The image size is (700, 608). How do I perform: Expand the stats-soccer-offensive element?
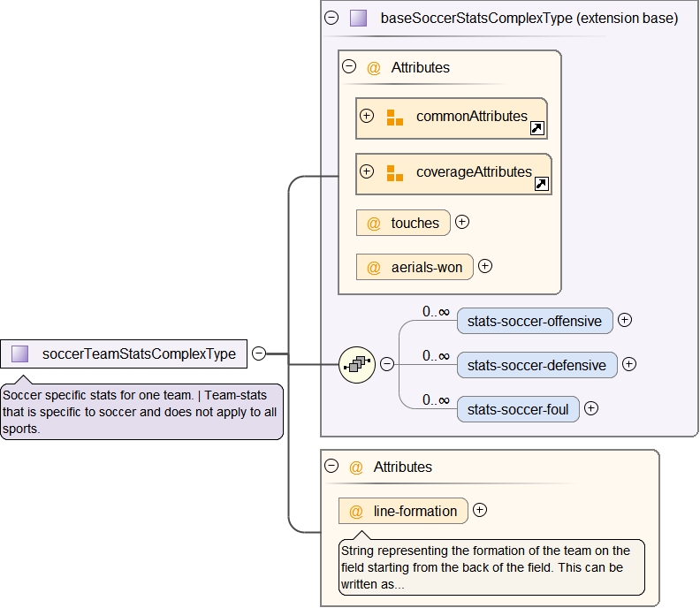point(625,320)
